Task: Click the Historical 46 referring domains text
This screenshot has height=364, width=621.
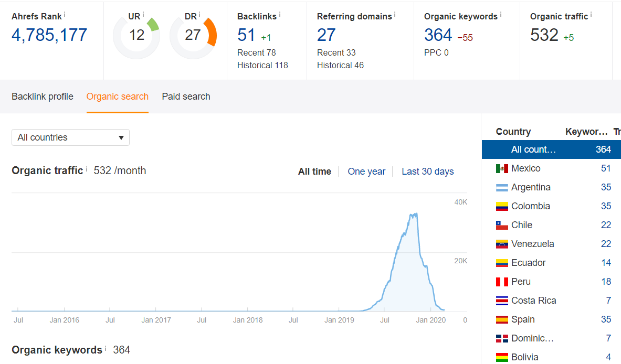Action: pyautogui.click(x=340, y=65)
